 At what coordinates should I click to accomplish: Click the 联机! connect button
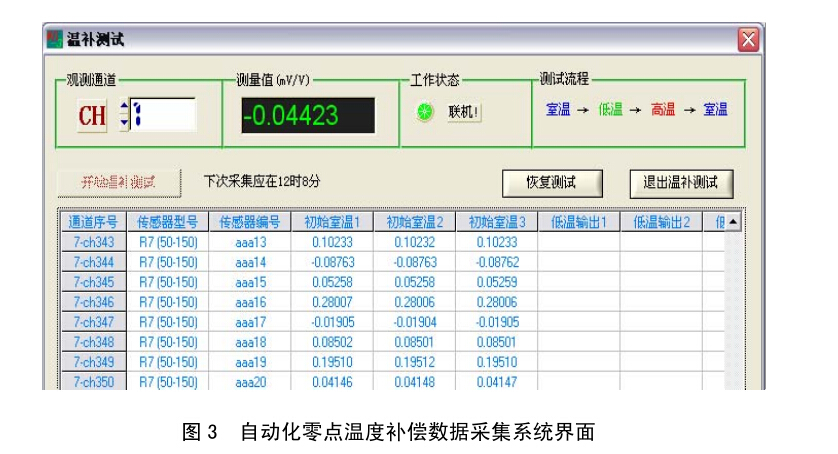tap(464, 114)
